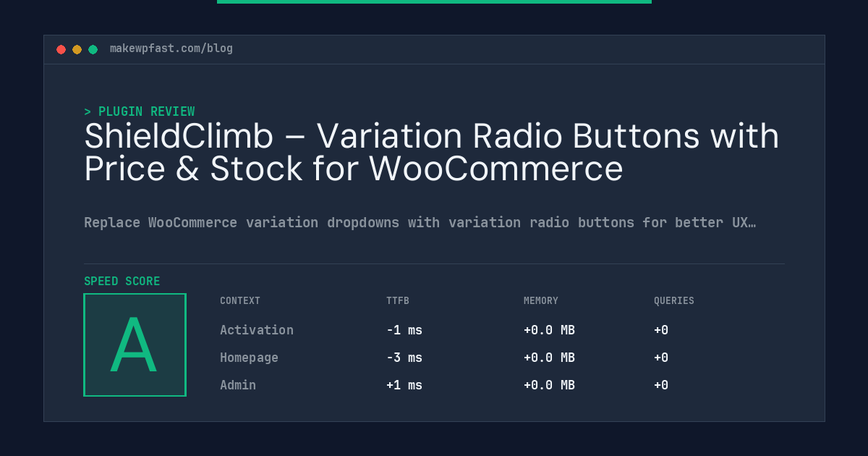Image resolution: width=868 pixels, height=456 pixels.
Task: Click Activation's +0 queries value
Action: [661, 330]
